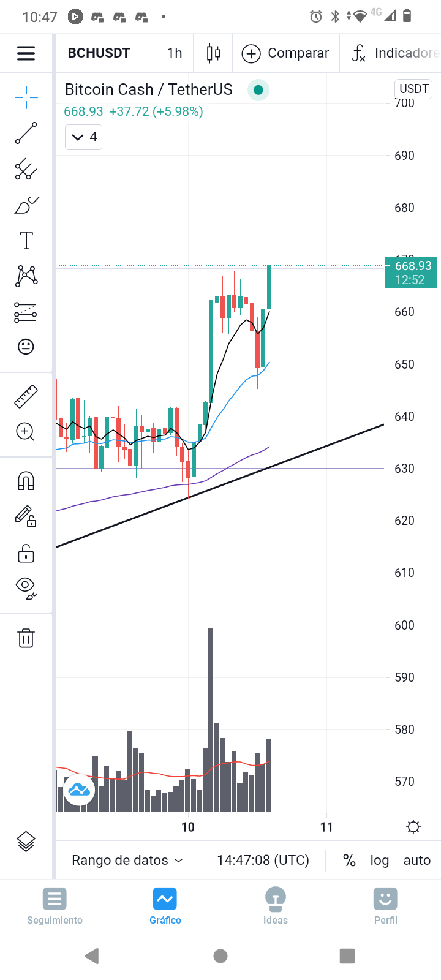Expand the collapsed indicators legend showing 4
Image resolution: width=441 pixels, height=980 pixels.
[84, 137]
